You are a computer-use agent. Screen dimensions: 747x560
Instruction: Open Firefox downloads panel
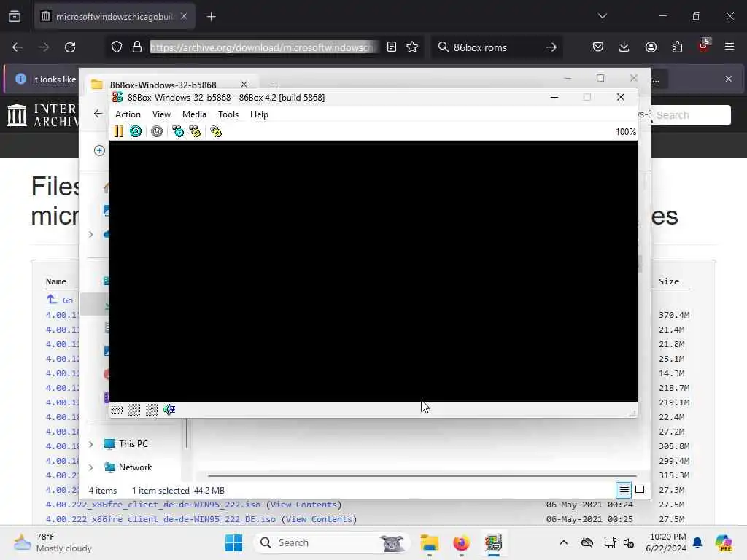click(x=624, y=47)
